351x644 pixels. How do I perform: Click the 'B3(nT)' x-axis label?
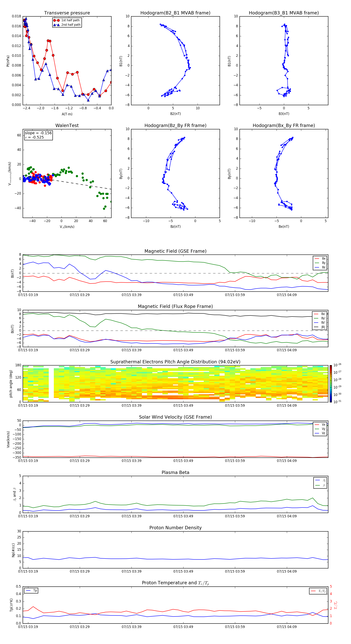(x=284, y=114)
